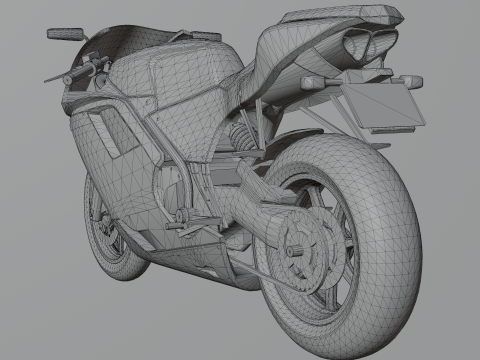Select the under-seat exhaust outlets
Viewport: 480px width, 360px height.
click(x=370, y=45)
